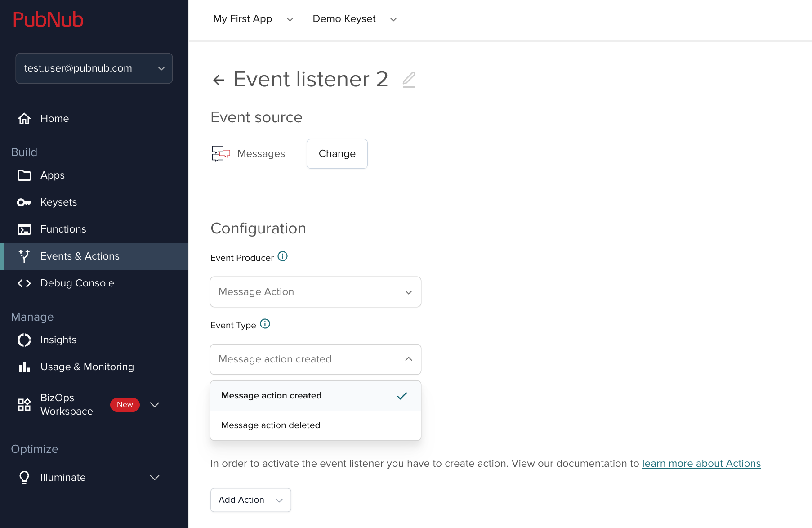This screenshot has height=528, width=812.
Task: Click the Apps folder icon
Action: [24, 175]
